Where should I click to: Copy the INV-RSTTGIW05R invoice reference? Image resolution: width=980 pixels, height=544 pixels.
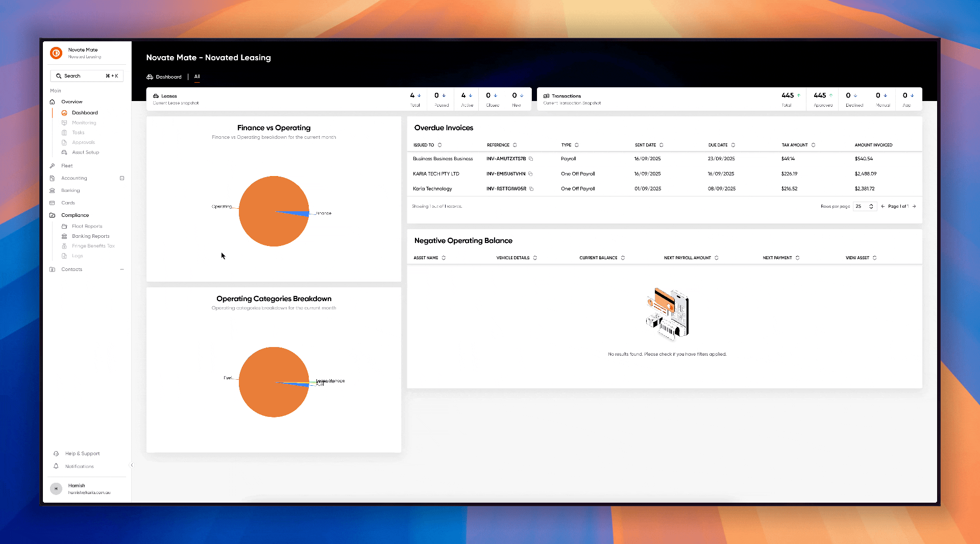point(531,189)
